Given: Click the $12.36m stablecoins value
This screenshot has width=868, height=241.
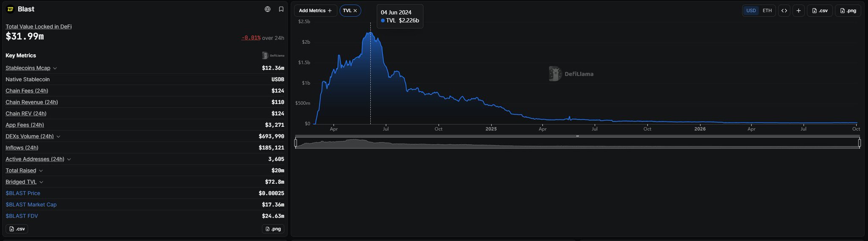Looking at the screenshot, I should click(273, 68).
